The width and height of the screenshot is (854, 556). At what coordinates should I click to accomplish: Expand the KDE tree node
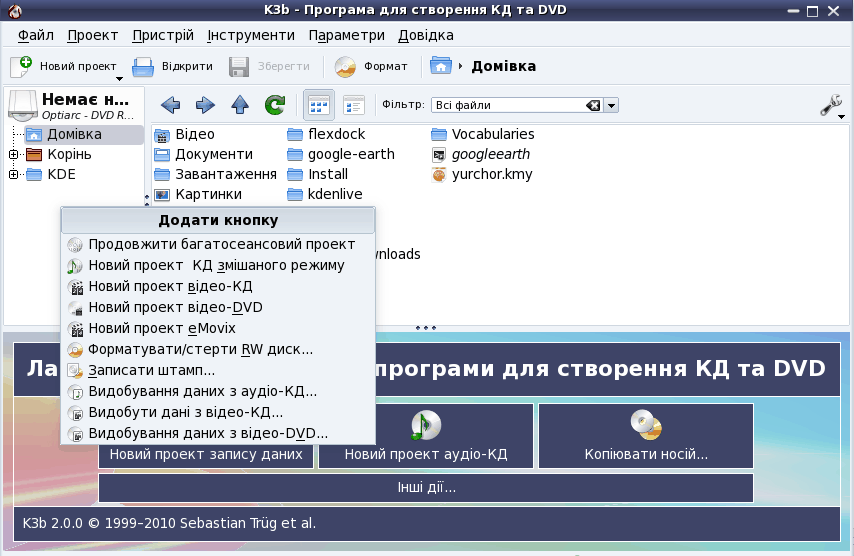pyautogui.click(x=13, y=174)
